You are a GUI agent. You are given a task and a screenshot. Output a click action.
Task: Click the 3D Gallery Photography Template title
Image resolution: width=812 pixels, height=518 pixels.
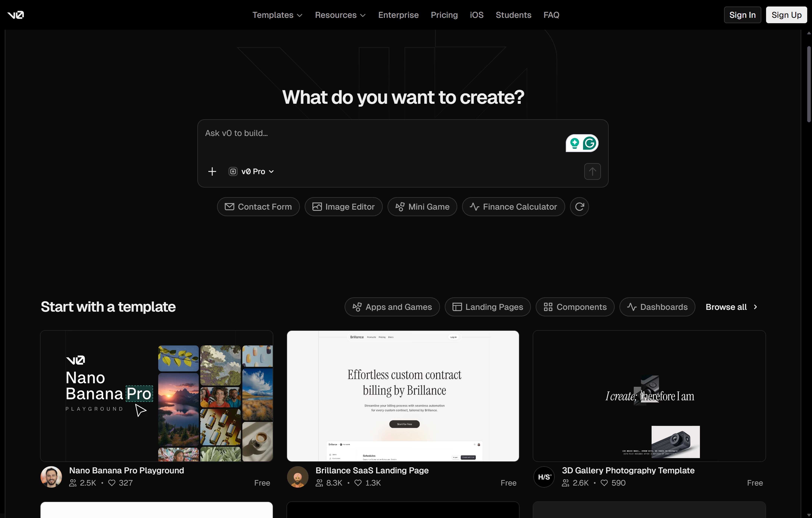click(628, 470)
